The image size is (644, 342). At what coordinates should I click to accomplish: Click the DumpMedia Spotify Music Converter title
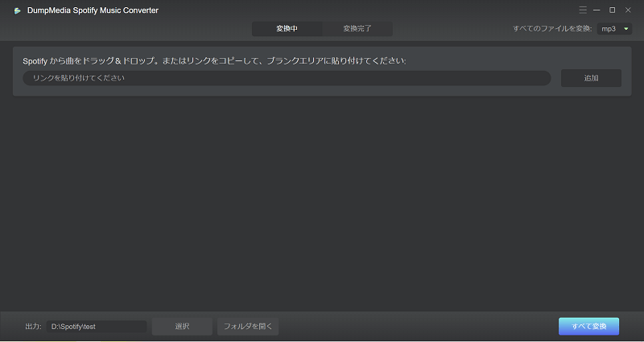tap(93, 10)
